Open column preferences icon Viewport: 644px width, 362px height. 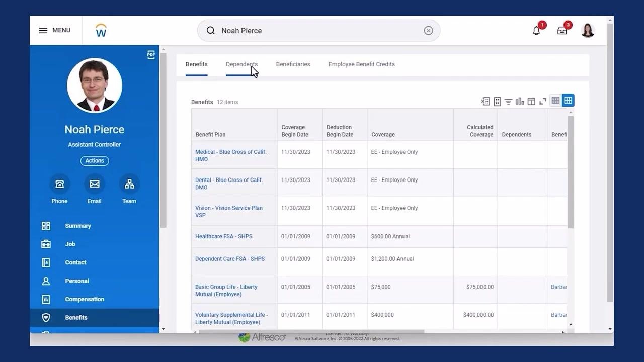pos(531,101)
